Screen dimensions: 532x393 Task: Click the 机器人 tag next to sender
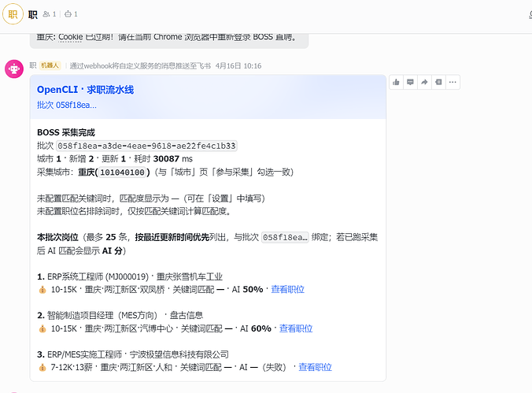pyautogui.click(x=50, y=65)
